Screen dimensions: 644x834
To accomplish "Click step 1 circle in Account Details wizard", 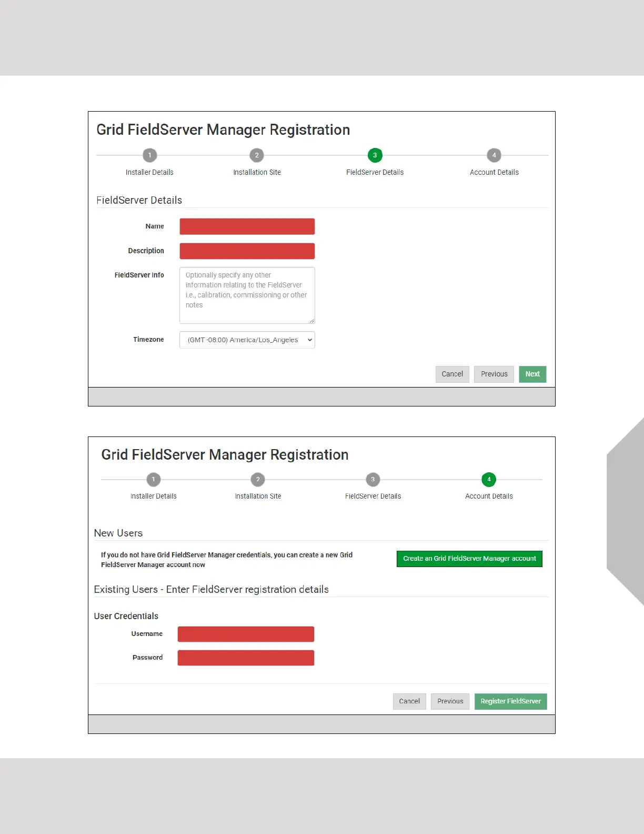I will click(x=154, y=480).
